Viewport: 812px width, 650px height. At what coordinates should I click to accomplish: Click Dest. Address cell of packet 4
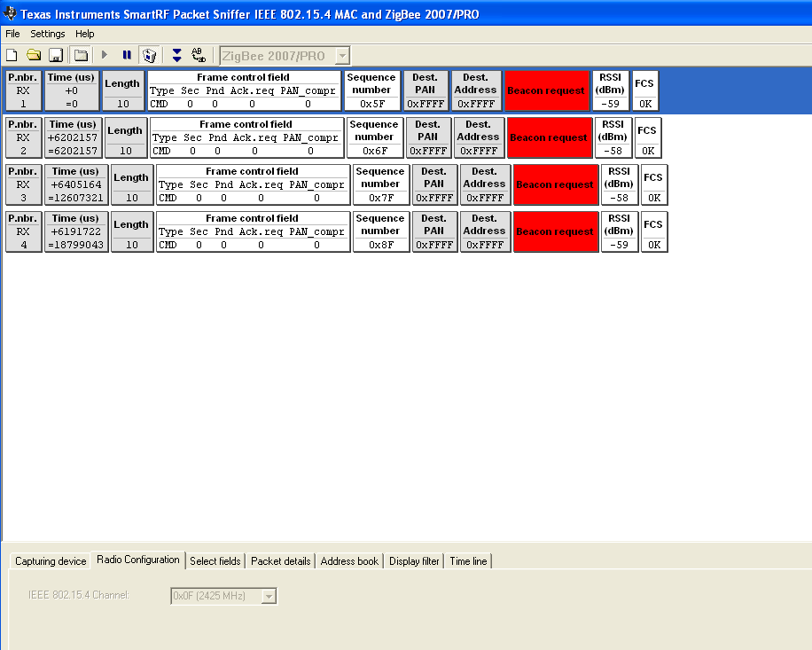point(485,231)
